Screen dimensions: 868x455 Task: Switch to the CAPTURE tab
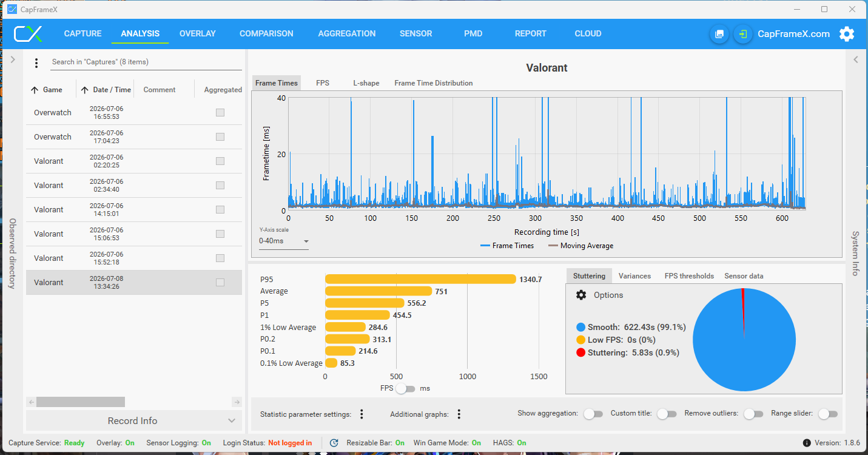point(83,34)
